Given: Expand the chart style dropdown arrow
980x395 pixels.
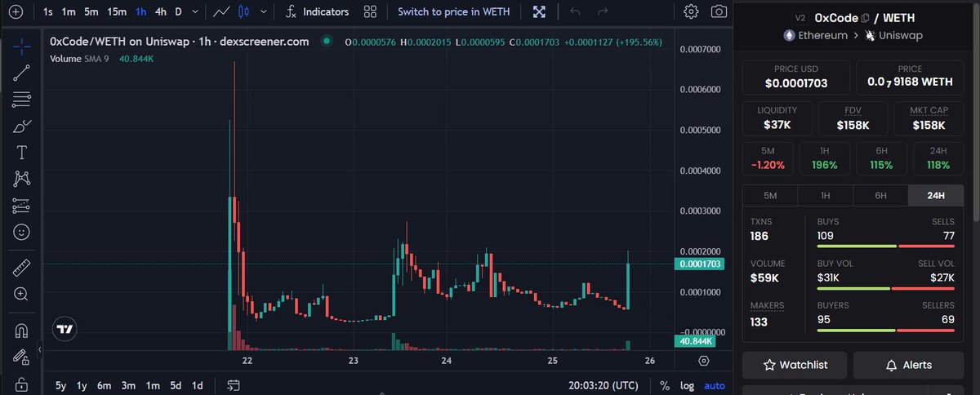Looking at the screenshot, I should [x=263, y=11].
